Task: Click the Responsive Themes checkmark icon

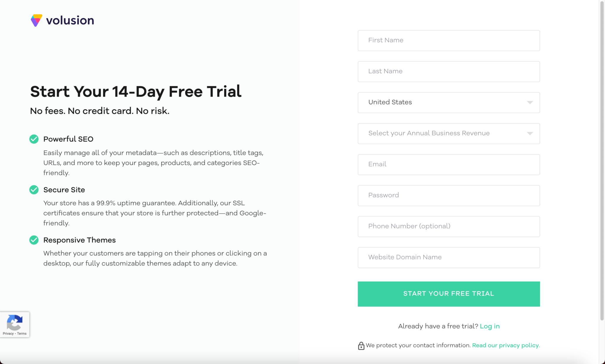Action: pos(34,240)
